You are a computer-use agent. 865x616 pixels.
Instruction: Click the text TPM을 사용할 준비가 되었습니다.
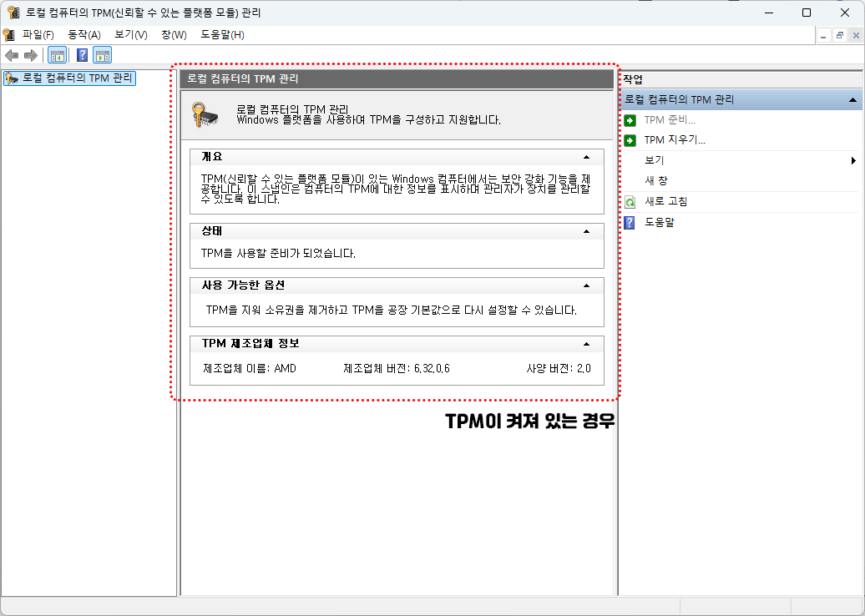278,254
